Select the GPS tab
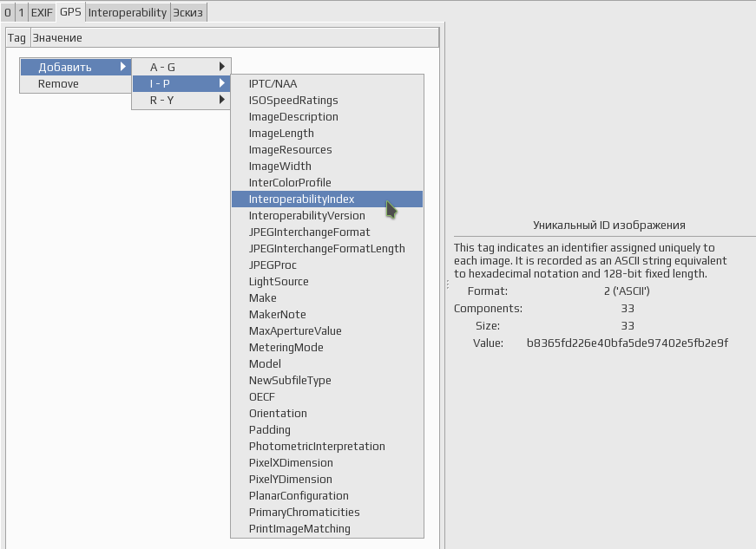Screen dimensions: 756x549 70,11
